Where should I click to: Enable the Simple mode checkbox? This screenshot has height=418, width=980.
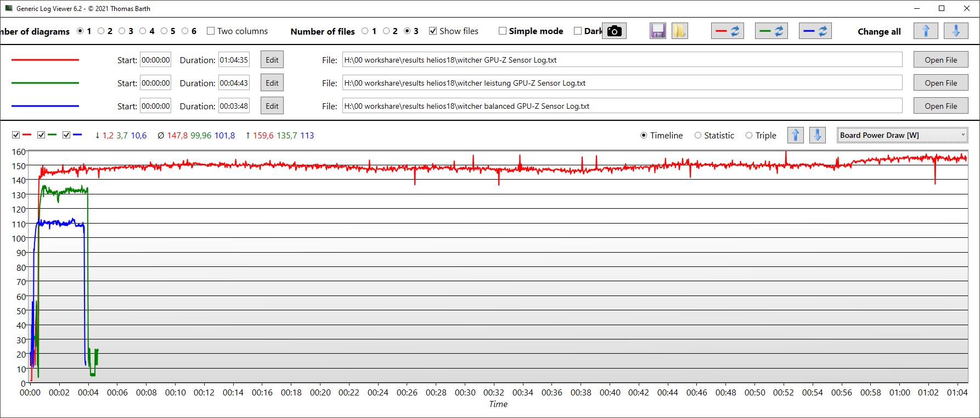coord(502,31)
